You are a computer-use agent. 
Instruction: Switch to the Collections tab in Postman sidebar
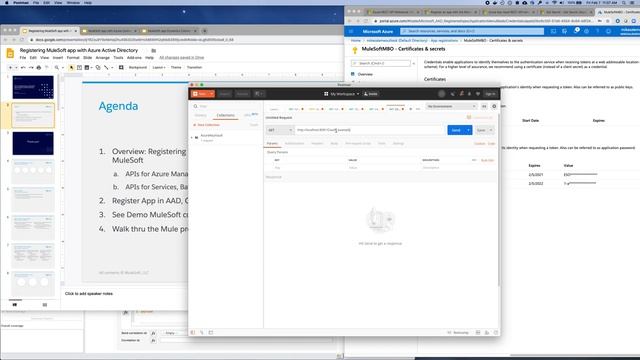(x=225, y=116)
